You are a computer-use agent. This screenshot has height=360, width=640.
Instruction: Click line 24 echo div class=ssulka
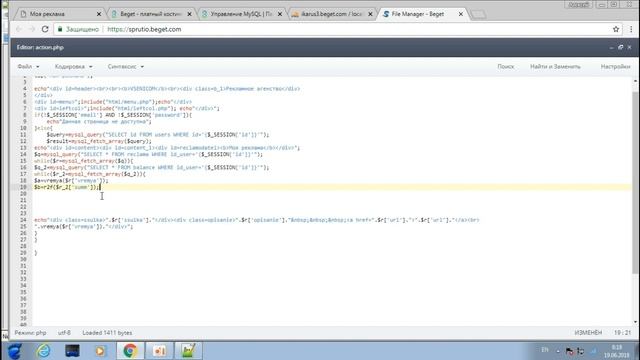(257, 220)
